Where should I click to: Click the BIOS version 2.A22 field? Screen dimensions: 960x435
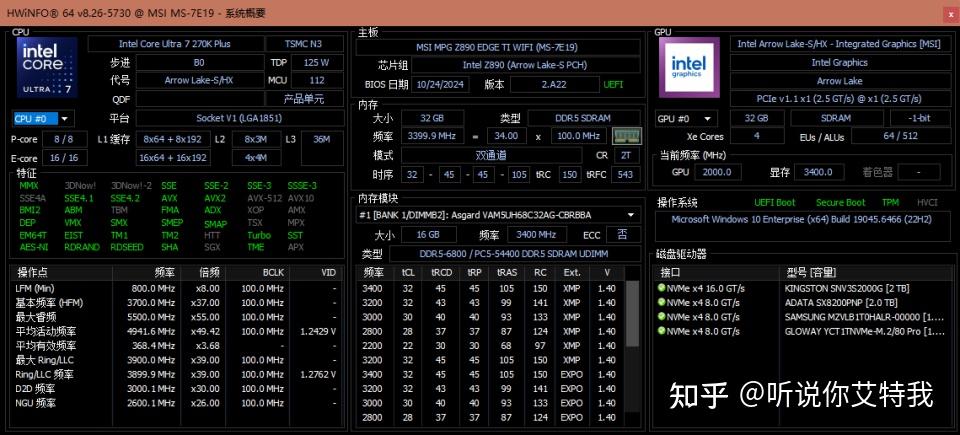coord(555,85)
